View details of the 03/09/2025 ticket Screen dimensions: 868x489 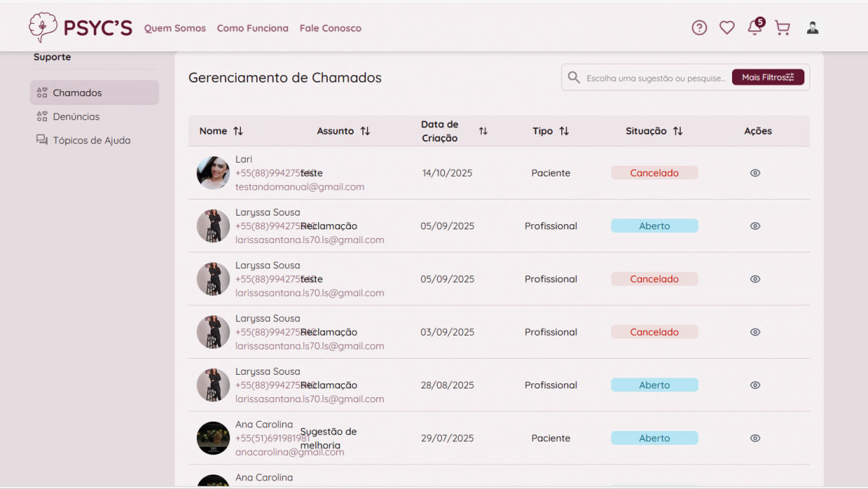[x=755, y=332]
